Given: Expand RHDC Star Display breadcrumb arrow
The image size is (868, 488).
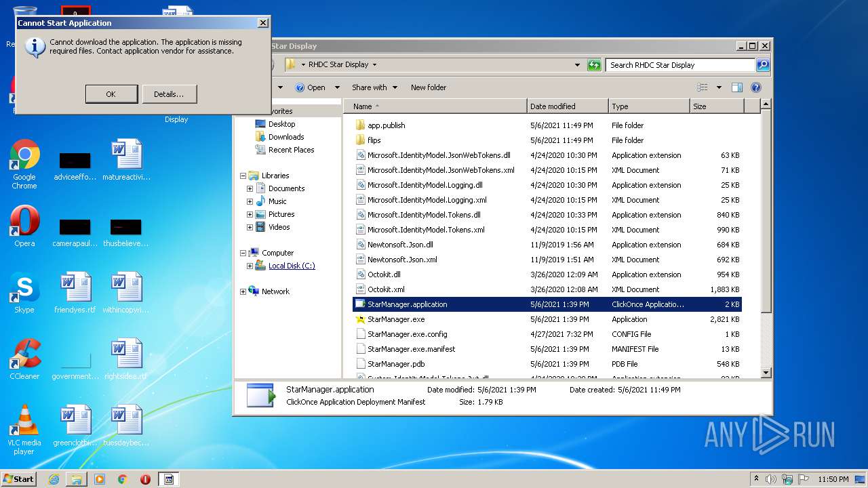Looking at the screenshot, I should 374,65.
